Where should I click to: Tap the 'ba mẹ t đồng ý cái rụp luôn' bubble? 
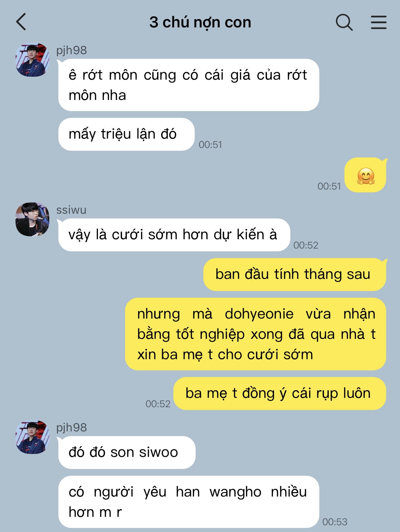point(280,393)
